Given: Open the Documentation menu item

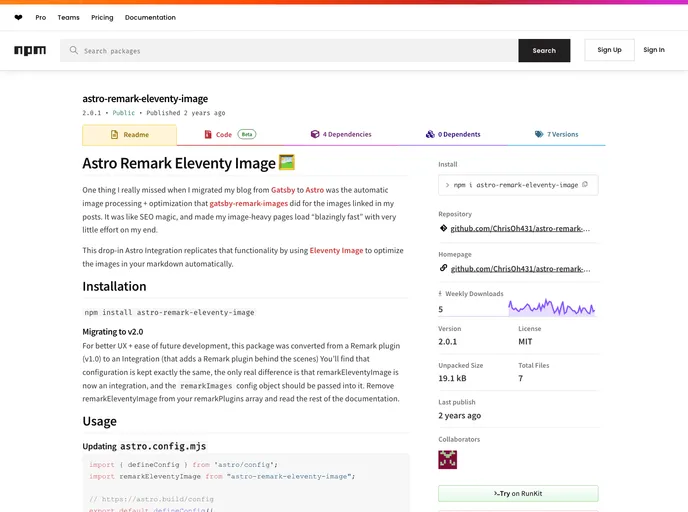Looking at the screenshot, I should (x=150, y=18).
